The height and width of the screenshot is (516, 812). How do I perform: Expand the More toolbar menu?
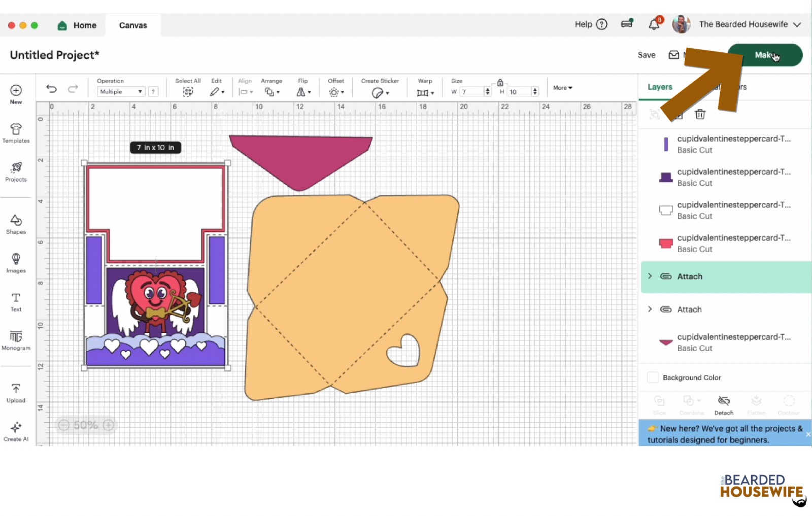[x=562, y=88]
